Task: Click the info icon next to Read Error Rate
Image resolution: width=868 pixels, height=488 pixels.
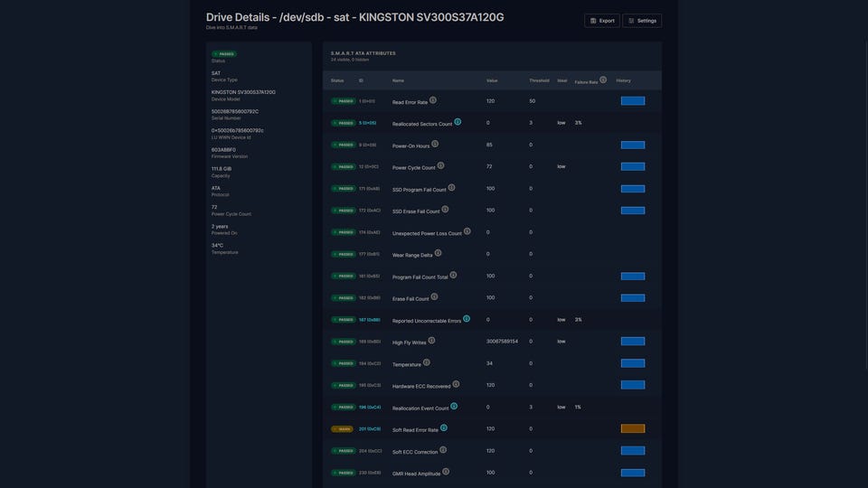Action: coord(432,100)
